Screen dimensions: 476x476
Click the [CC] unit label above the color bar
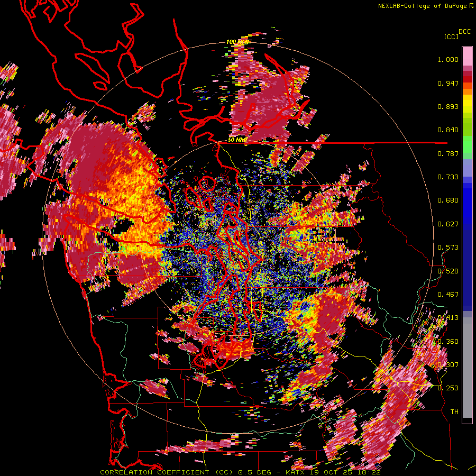451,36
